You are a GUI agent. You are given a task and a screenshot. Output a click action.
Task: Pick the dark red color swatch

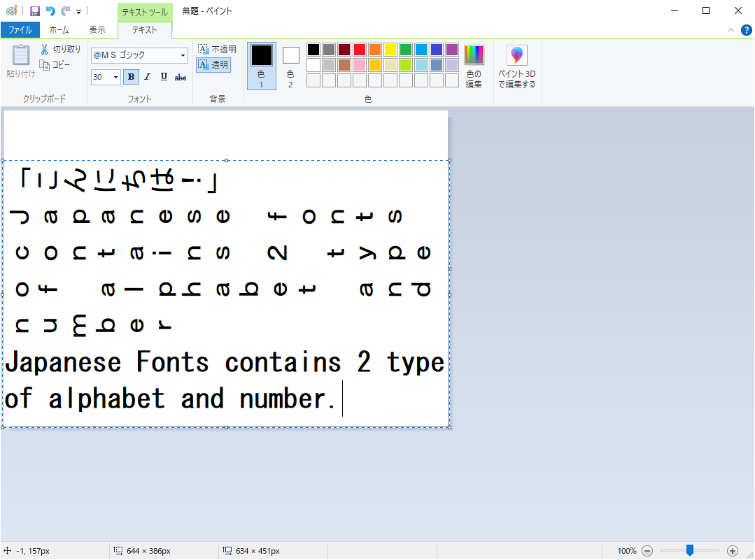click(344, 50)
